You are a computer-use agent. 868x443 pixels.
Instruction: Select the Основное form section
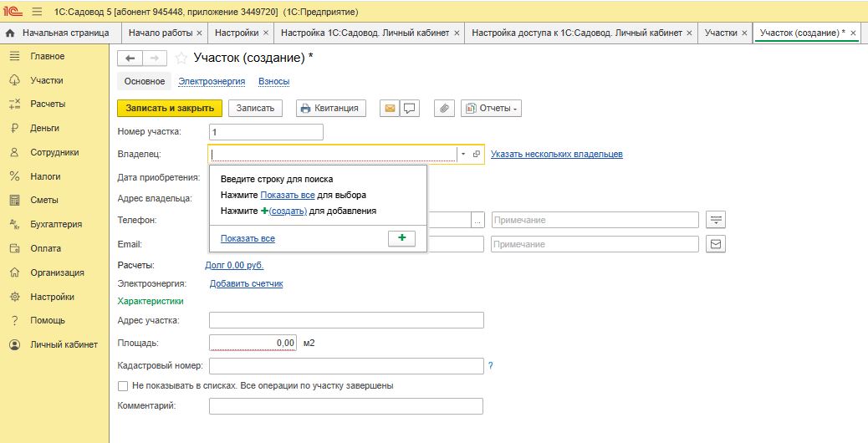point(145,81)
